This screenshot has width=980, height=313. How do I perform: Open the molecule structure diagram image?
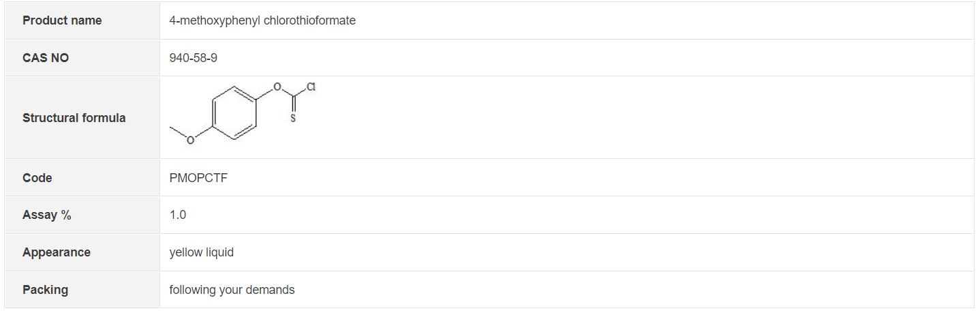click(242, 114)
